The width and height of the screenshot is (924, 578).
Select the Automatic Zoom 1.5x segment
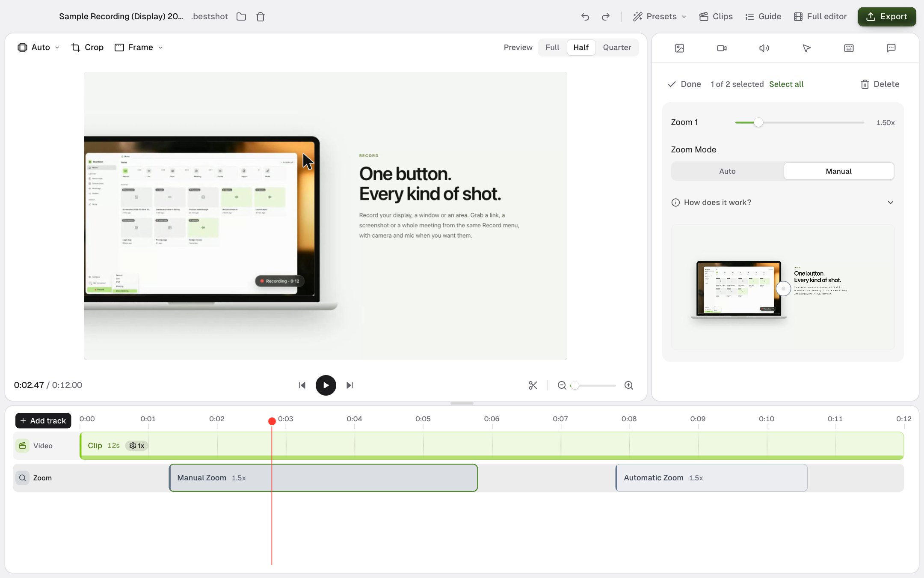click(x=711, y=478)
